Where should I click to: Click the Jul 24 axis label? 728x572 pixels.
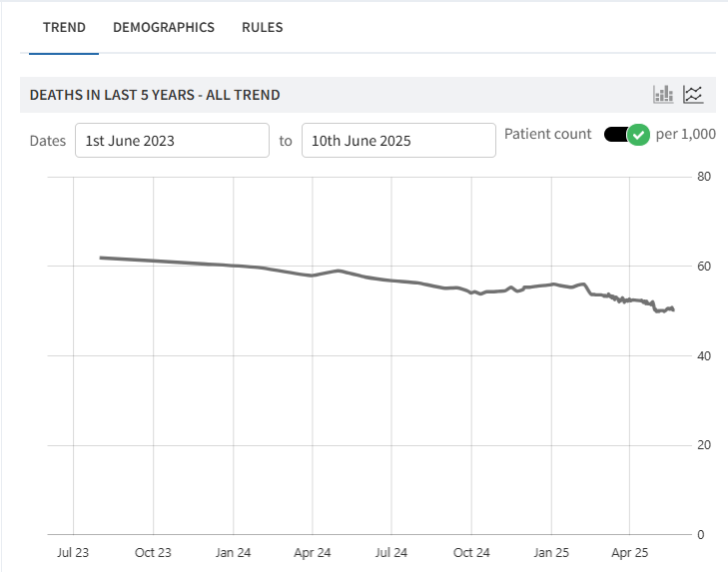[390, 552]
